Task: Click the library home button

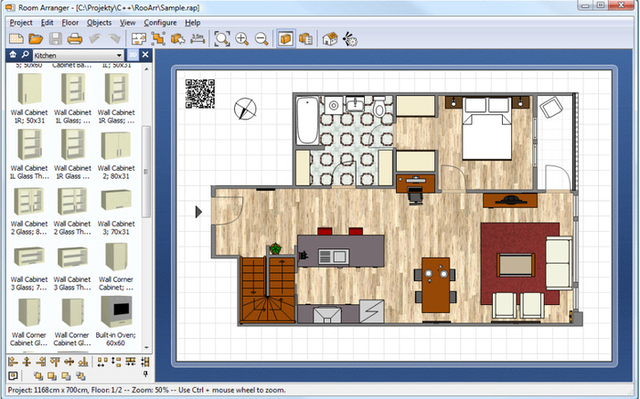Action: coord(13,55)
